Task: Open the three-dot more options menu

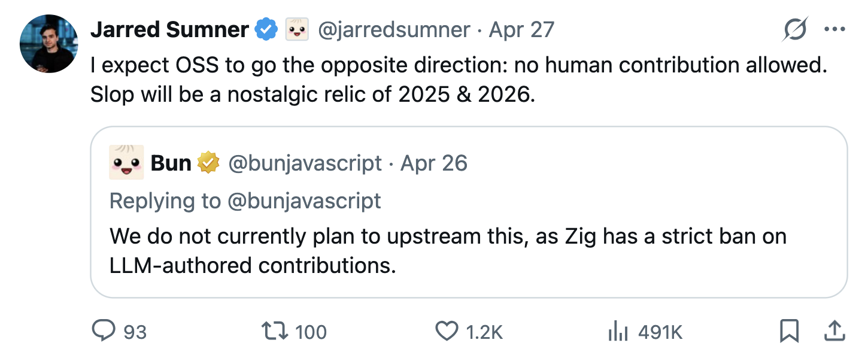Action: pyautogui.click(x=834, y=29)
